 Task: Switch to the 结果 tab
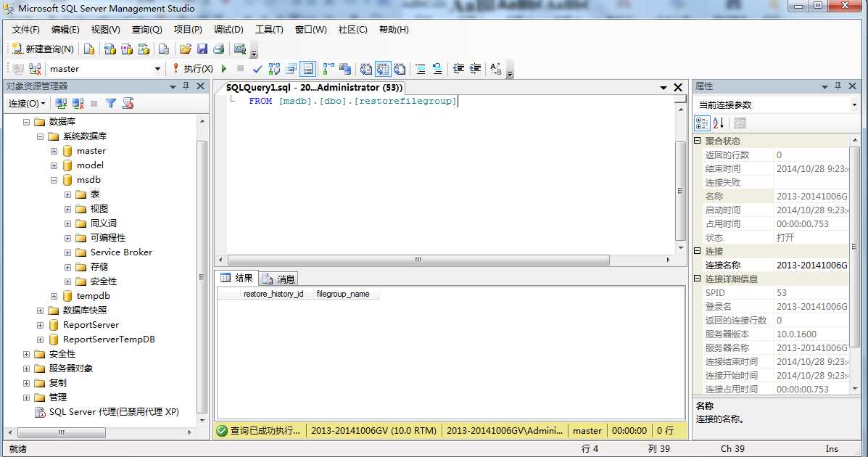[237, 278]
